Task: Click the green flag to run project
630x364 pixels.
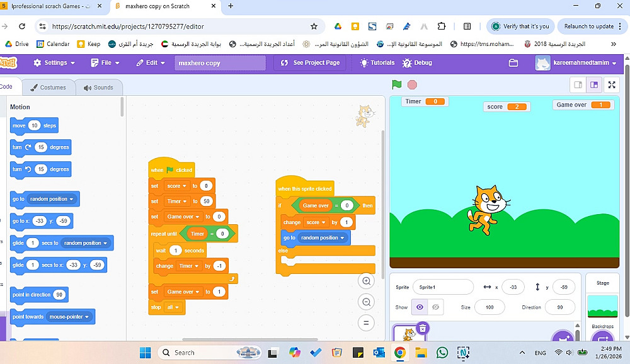Action: coord(396,84)
